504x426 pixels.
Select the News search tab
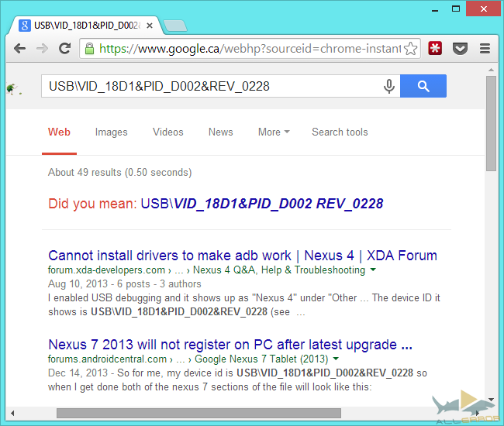click(x=220, y=132)
